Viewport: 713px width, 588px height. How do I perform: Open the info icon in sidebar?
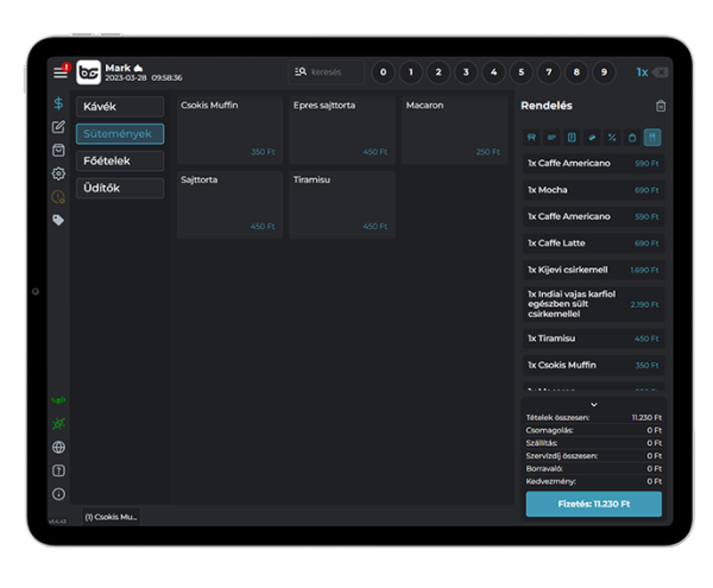pos(58,494)
